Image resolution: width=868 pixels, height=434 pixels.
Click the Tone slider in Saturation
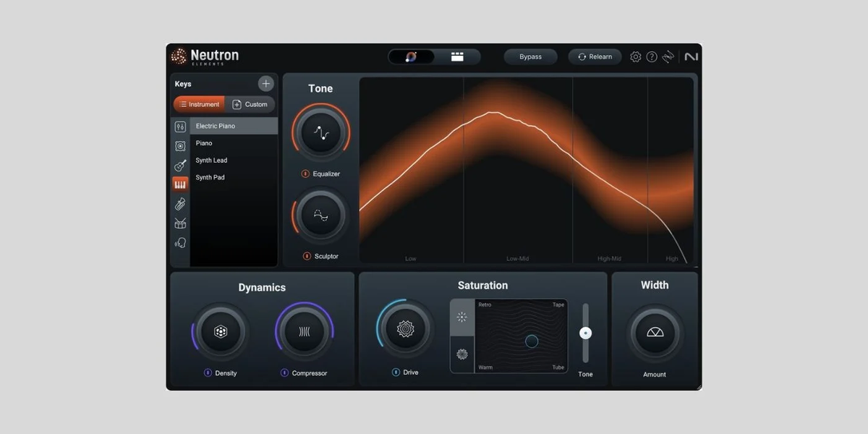click(585, 333)
